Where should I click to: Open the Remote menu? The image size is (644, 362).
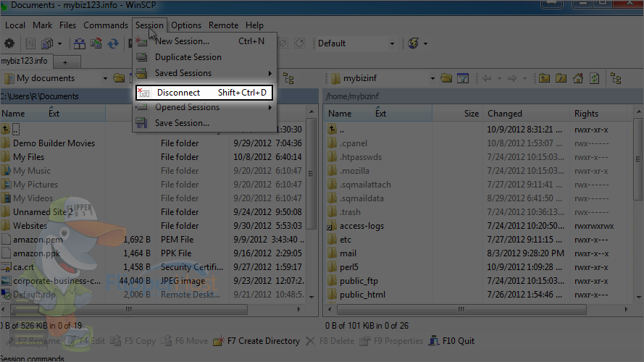pos(223,25)
